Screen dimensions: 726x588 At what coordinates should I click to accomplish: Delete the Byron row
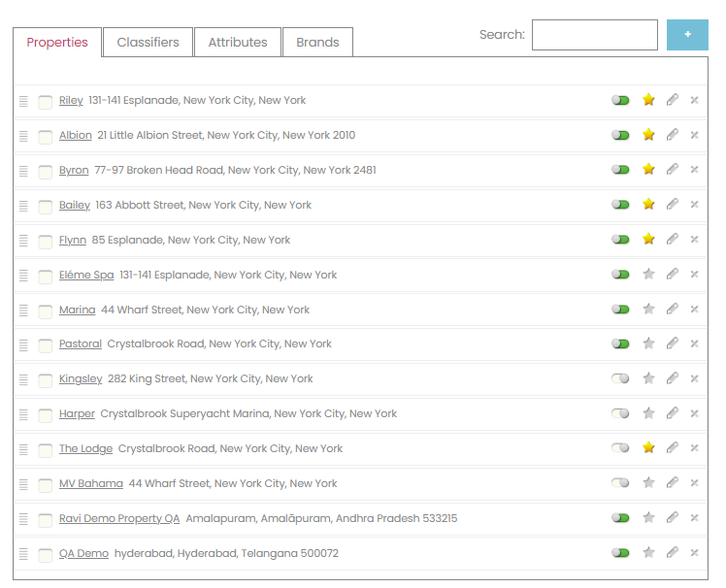(x=694, y=170)
